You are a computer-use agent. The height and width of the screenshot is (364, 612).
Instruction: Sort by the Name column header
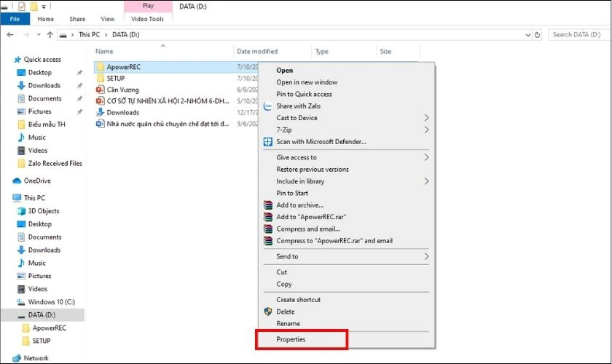click(x=104, y=51)
